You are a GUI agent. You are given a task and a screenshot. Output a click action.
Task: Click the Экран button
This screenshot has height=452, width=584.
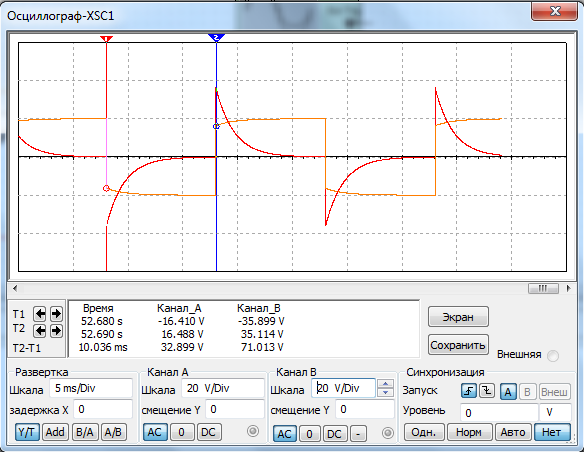click(458, 317)
